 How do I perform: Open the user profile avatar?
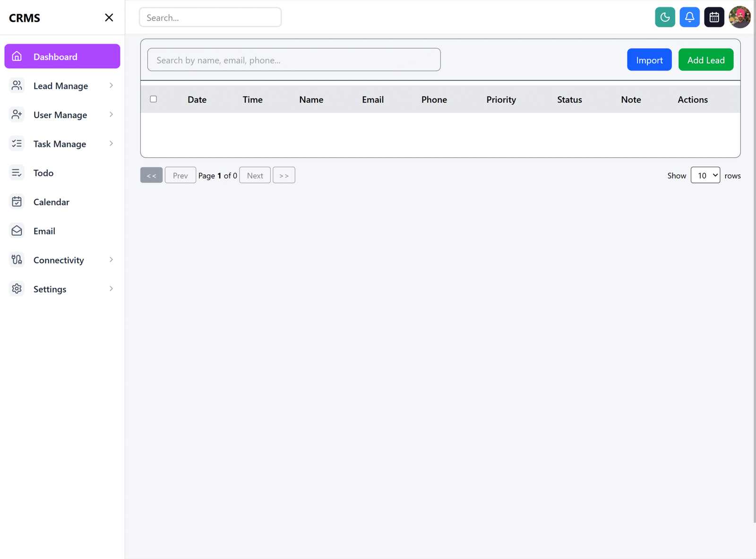[739, 17]
